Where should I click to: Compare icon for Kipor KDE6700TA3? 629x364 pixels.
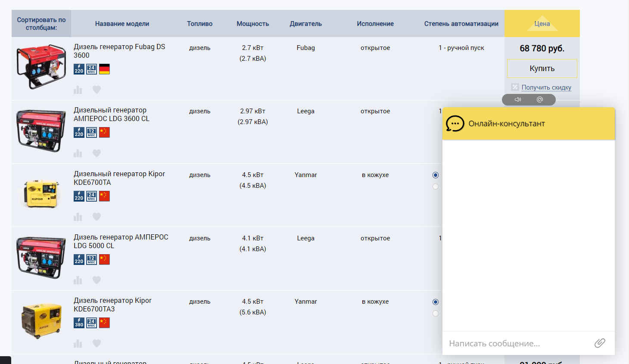[x=78, y=344]
